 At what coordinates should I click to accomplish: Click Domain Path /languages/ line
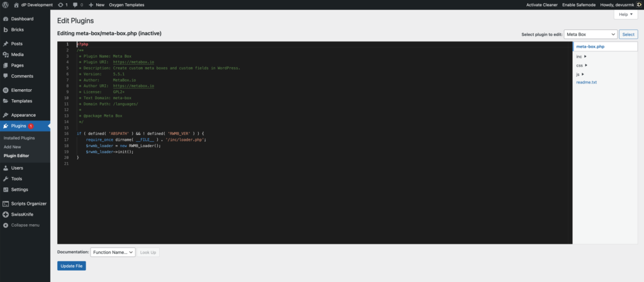(x=108, y=104)
